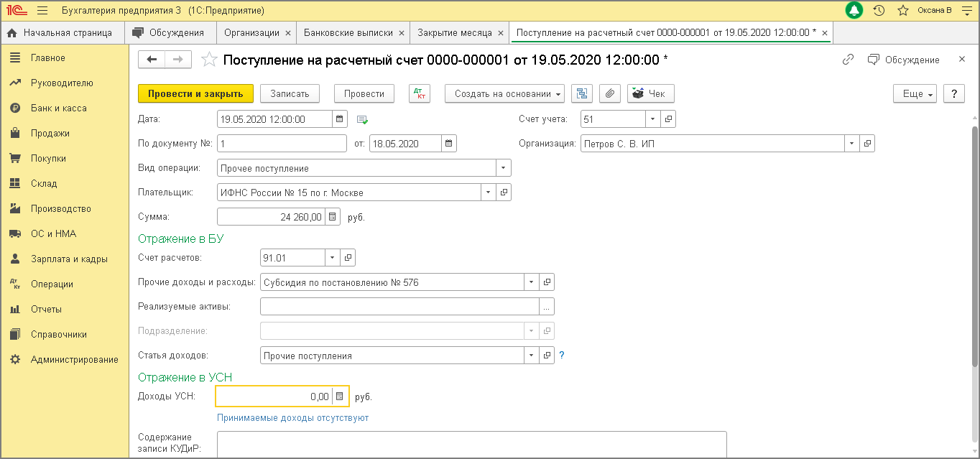Close the Закрытие месяца tab
The height and width of the screenshot is (459, 980).
(501, 33)
